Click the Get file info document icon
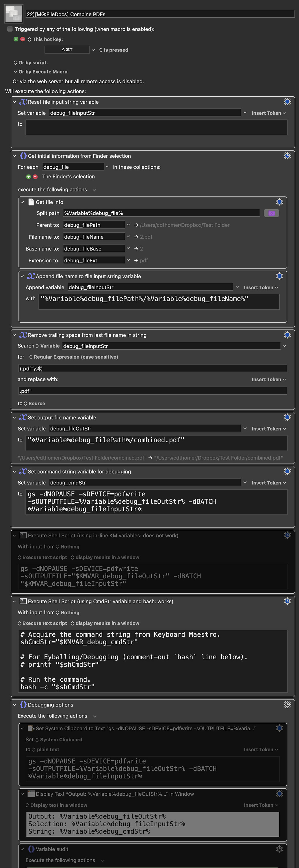The height and width of the screenshot is (868, 299). (31, 202)
